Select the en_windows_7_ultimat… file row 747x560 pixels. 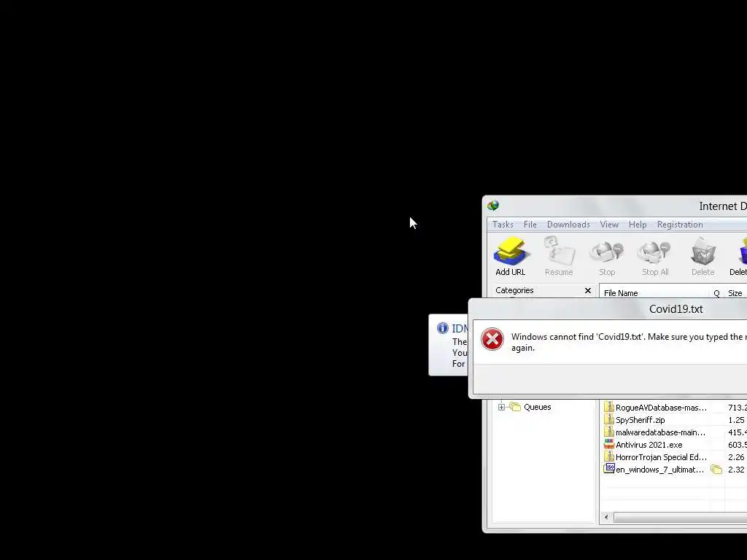point(673,470)
